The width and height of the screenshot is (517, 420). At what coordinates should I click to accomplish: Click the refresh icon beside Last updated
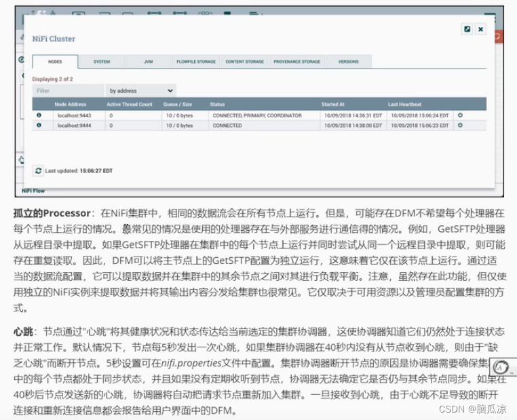pos(38,171)
